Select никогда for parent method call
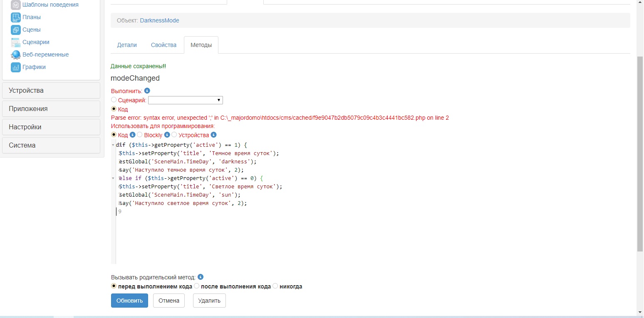This screenshot has height=318, width=644. pos(275,286)
